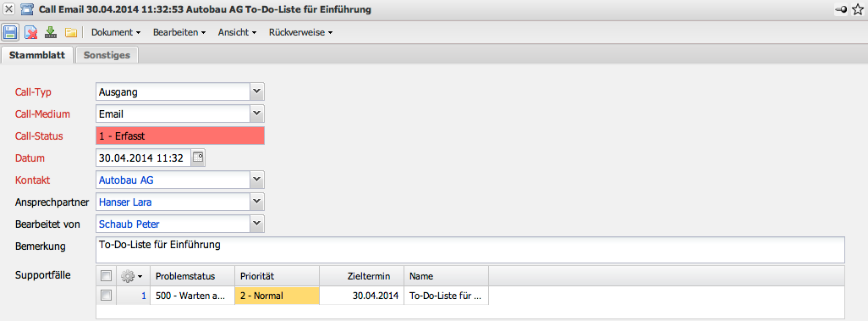
Task: Click the blue floppy disk save icon
Action: (x=10, y=32)
